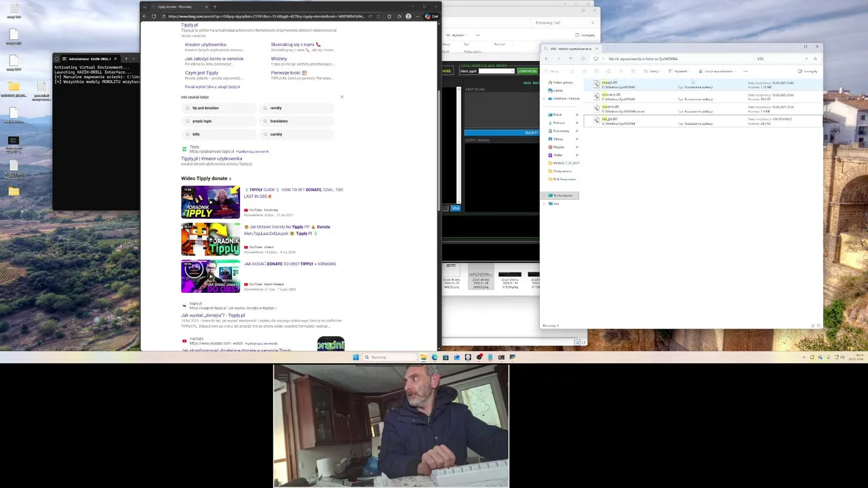868x488 pixels.
Task: Click taskbar Wyszukaj search box
Action: coord(390,357)
